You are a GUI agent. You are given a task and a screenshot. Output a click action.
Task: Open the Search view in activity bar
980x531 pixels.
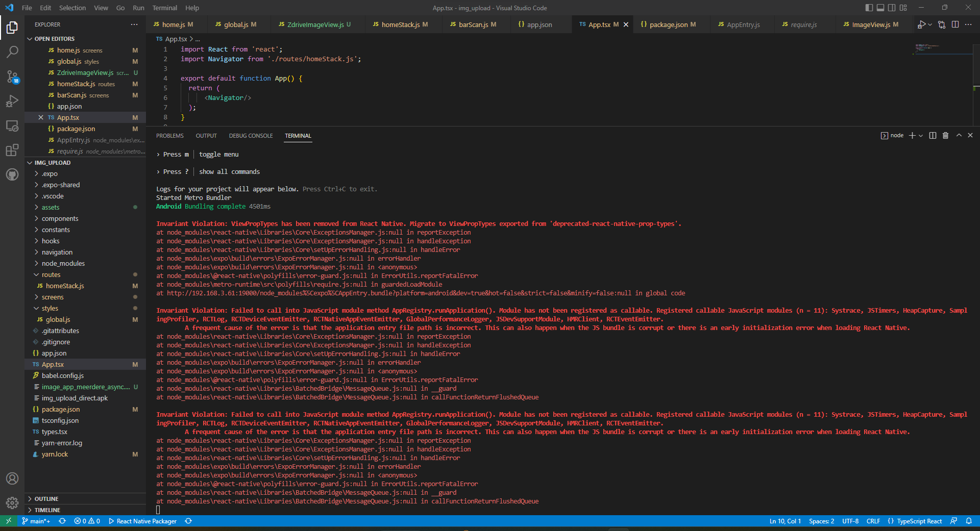(x=12, y=52)
